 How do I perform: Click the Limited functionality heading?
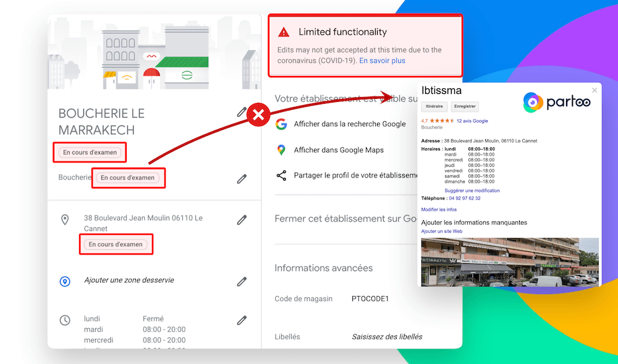[x=342, y=32]
